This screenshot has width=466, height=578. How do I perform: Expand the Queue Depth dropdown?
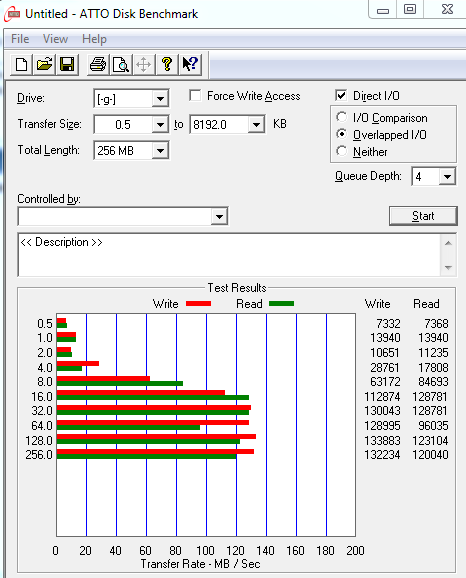point(447,177)
